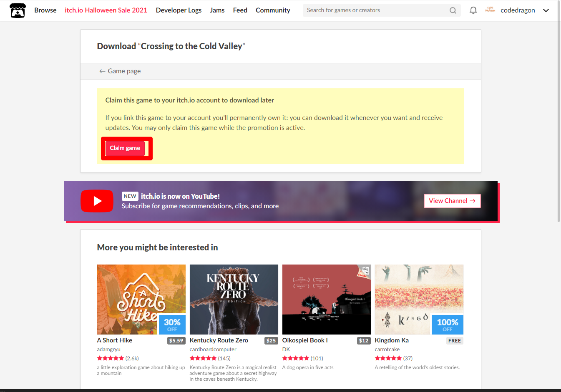Click the $25 price tag
561x392 pixels.
tap(271, 341)
